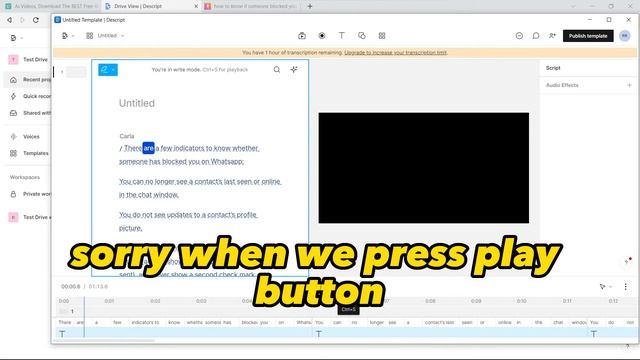Click the 0:09 mark on timeline ruler

(x=476, y=301)
